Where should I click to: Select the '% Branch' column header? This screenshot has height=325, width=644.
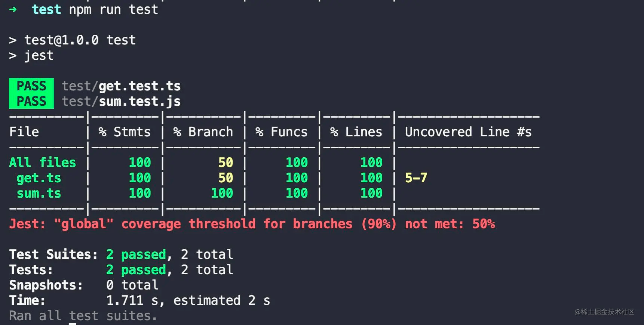coord(203,132)
